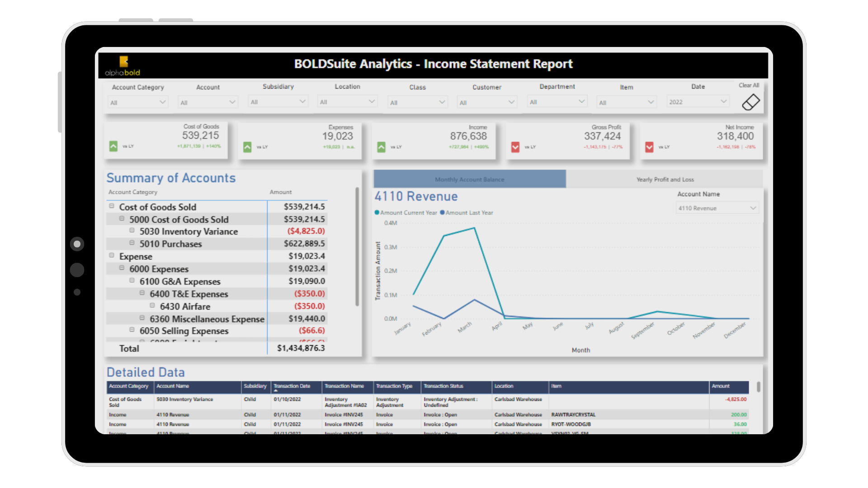868x488 pixels.
Task: Click the Cost of Goods 539,215 card
Action: (x=165, y=140)
